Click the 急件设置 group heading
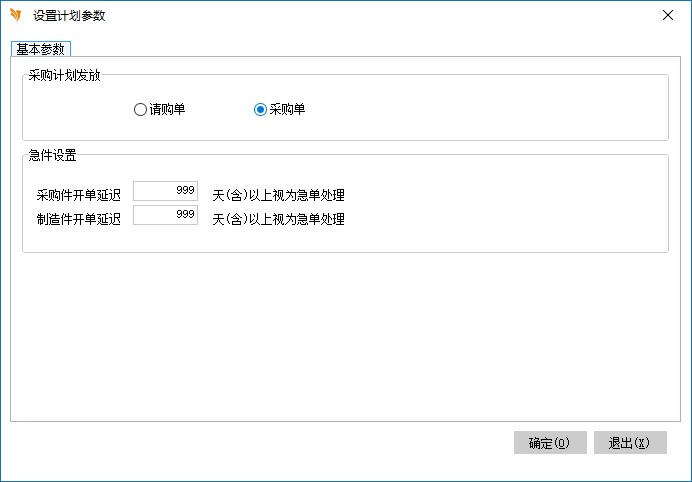The height and width of the screenshot is (482, 692). (53, 155)
